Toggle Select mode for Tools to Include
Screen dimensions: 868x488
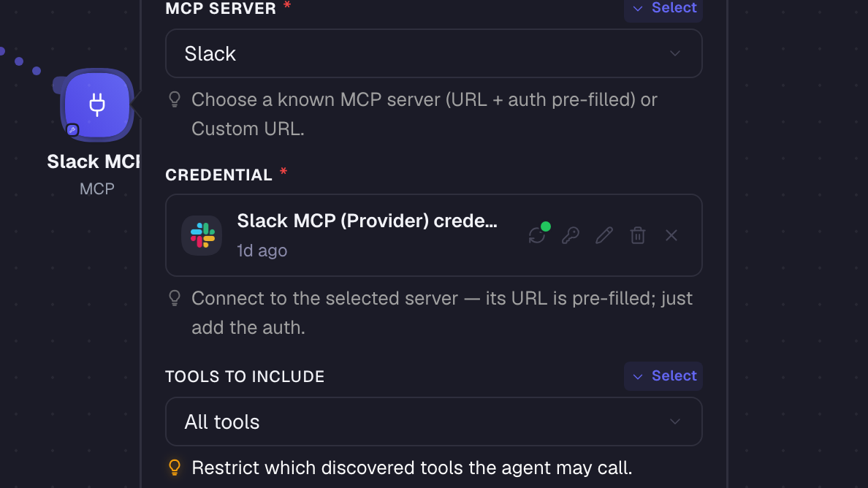(663, 376)
